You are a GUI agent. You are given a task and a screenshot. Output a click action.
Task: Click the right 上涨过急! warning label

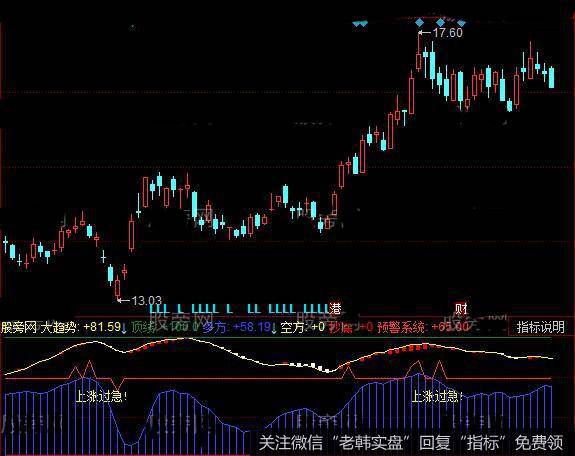coord(436,397)
